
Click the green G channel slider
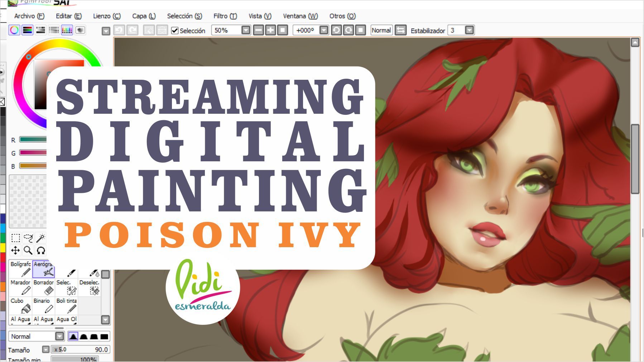click(33, 153)
